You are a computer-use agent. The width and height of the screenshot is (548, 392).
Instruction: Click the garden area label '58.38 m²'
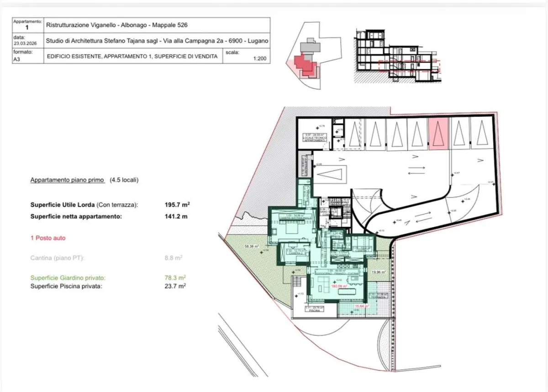[252, 246]
